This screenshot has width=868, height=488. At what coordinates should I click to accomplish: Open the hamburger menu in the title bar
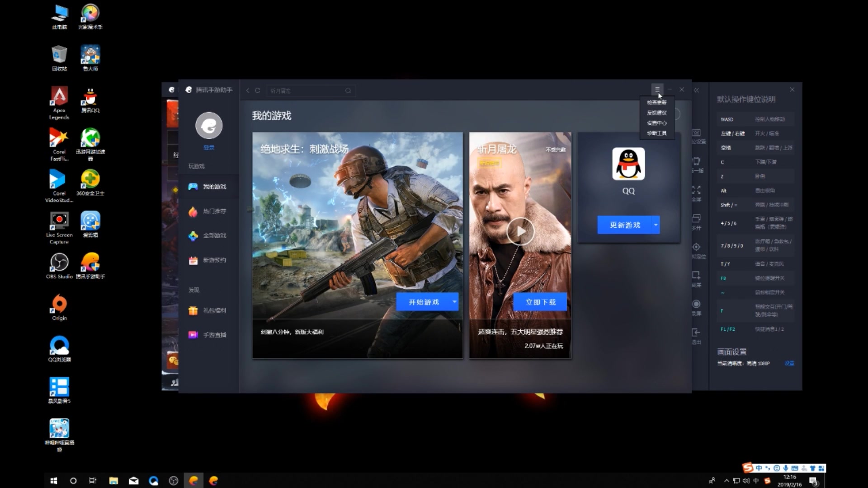point(657,89)
